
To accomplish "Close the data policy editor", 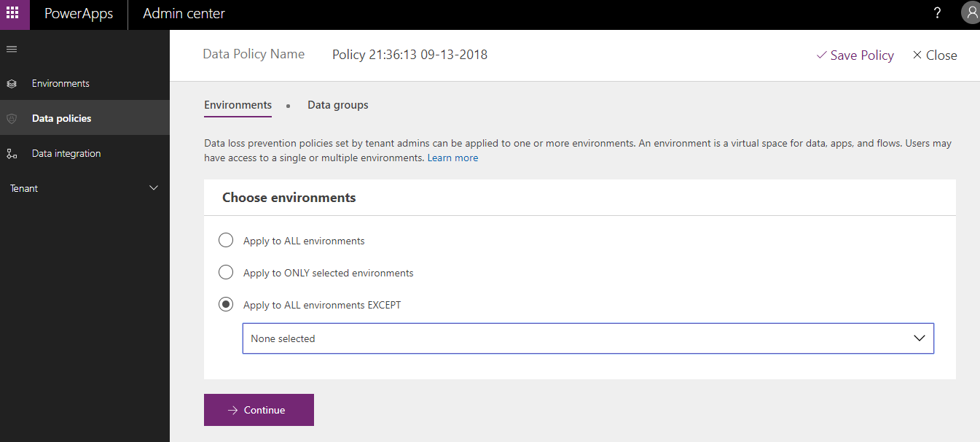I will pos(935,55).
